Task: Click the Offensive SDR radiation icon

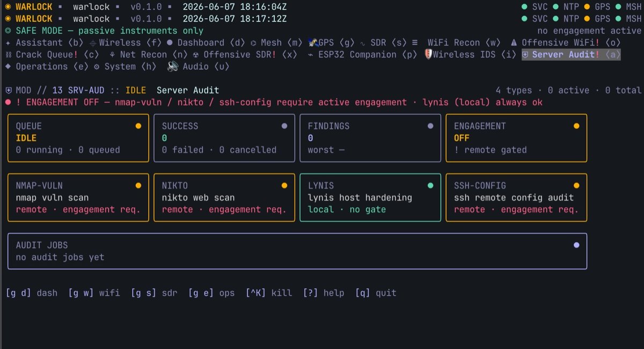Action: 196,55
